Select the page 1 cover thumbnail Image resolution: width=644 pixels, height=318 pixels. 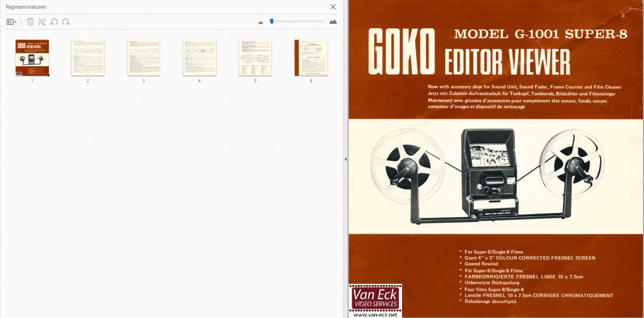[x=32, y=58]
